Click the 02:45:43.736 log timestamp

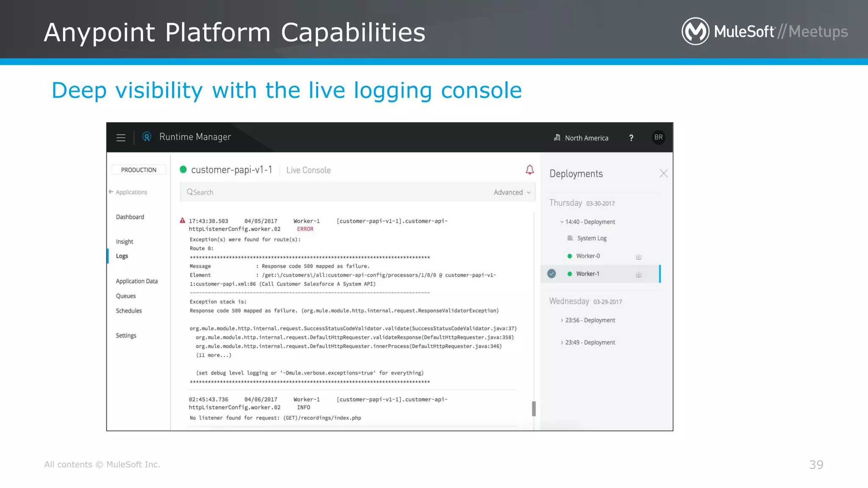point(209,399)
